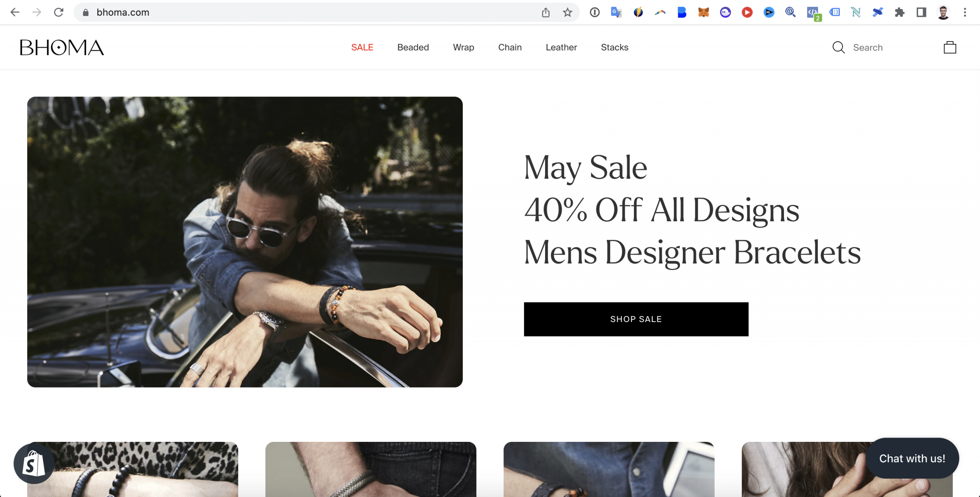Click the search magnifier icon

coord(838,47)
